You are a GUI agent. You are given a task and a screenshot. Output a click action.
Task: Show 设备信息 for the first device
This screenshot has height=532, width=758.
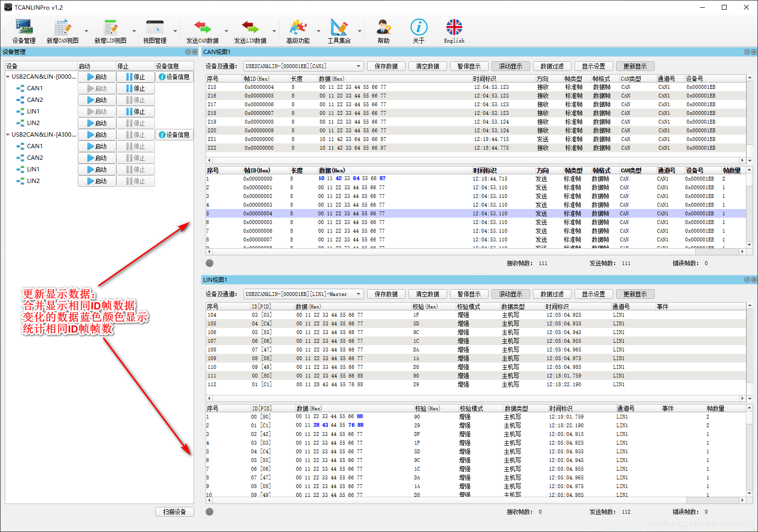(174, 77)
